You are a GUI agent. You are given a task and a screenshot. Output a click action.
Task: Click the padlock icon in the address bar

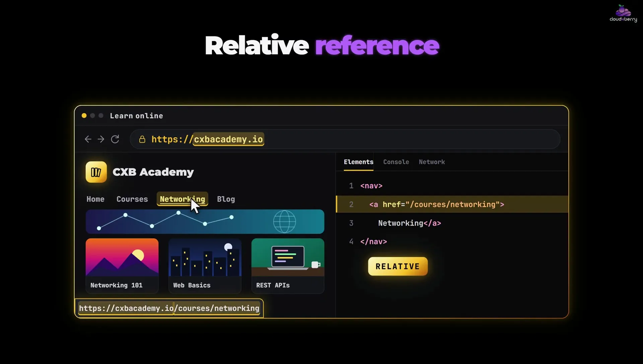click(142, 139)
